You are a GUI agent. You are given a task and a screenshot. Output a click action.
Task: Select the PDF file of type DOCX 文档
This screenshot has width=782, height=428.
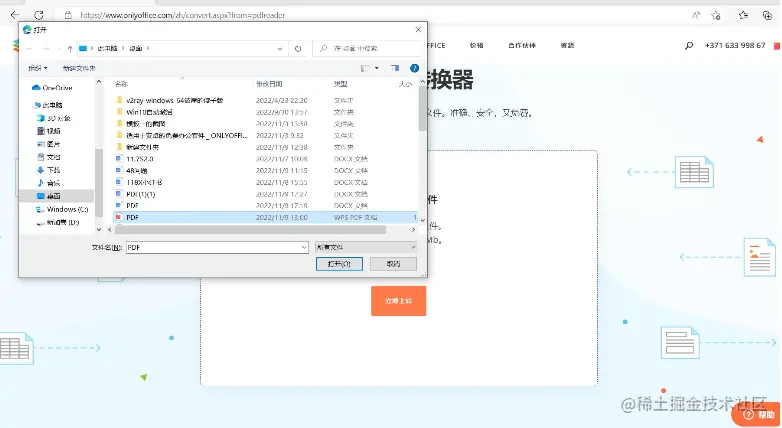(x=128, y=206)
